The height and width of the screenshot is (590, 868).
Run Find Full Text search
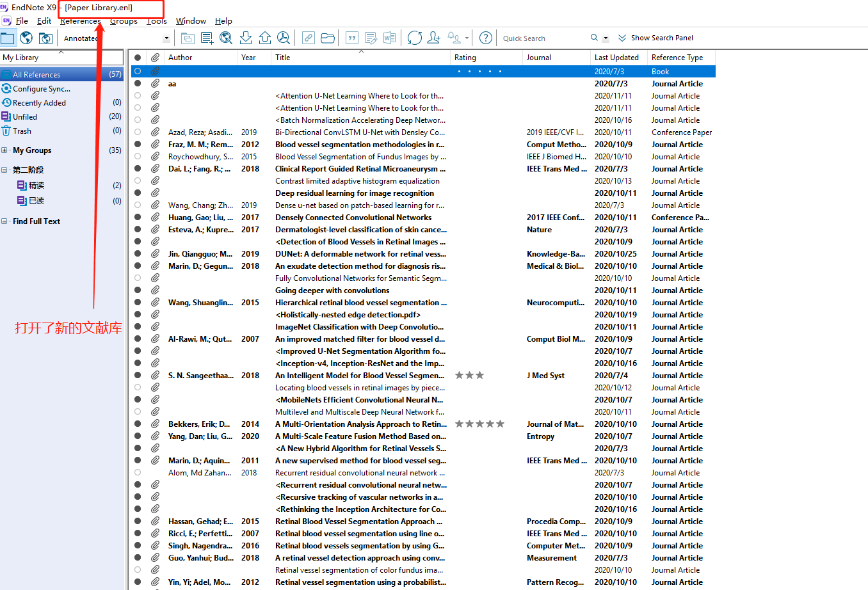(284, 38)
